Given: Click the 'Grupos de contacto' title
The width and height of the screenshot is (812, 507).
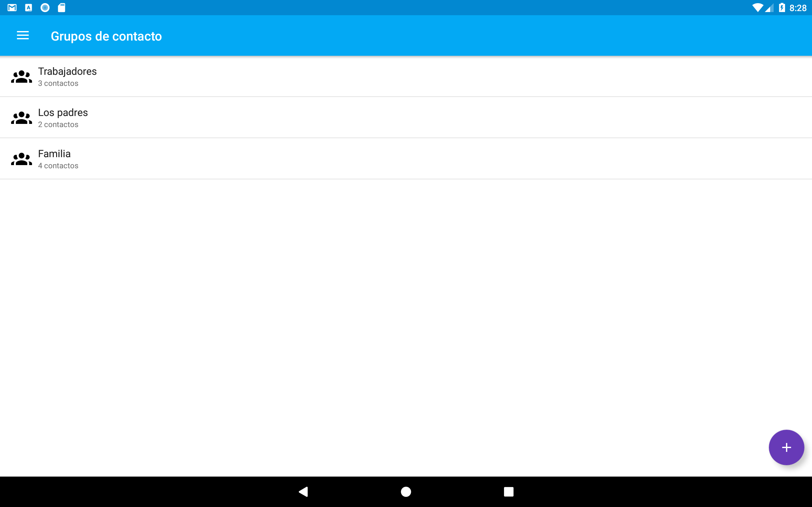Looking at the screenshot, I should tap(106, 36).
